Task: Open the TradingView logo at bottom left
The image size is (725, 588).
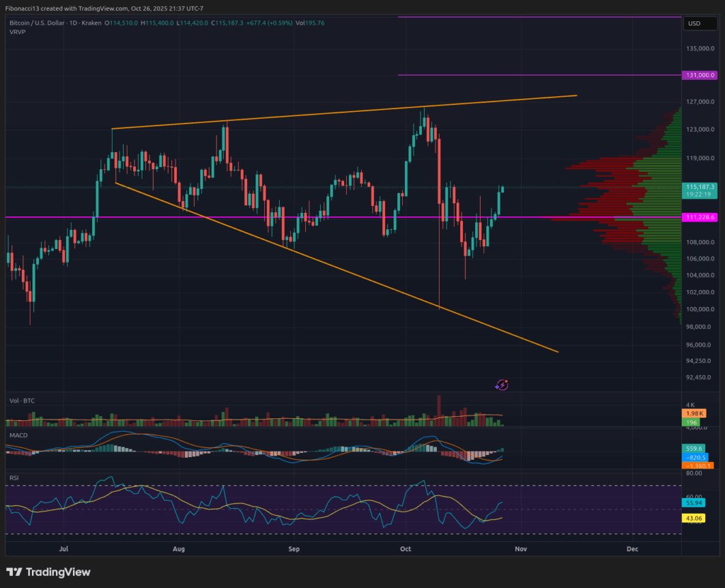Action: tap(50, 571)
